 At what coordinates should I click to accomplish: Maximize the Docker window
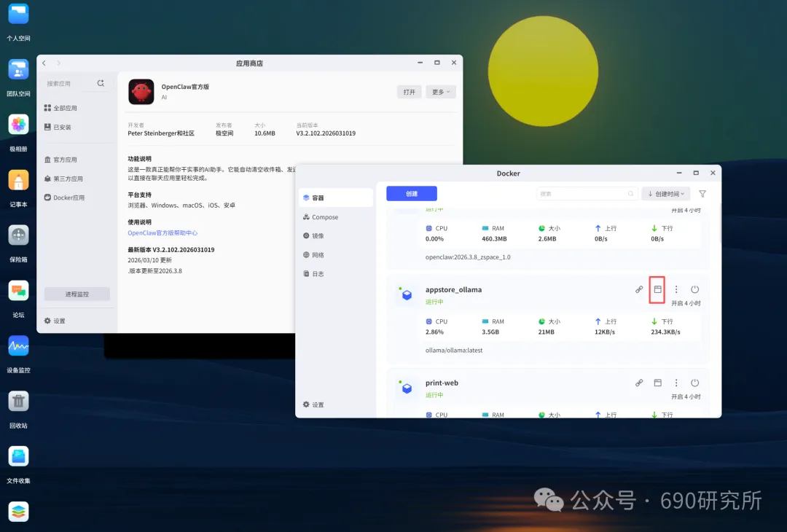696,173
